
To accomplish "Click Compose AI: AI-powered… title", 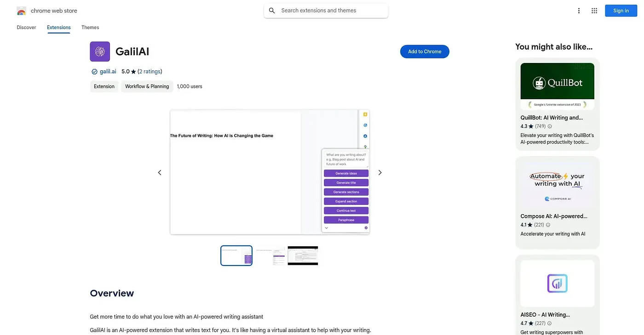I will coord(554,216).
